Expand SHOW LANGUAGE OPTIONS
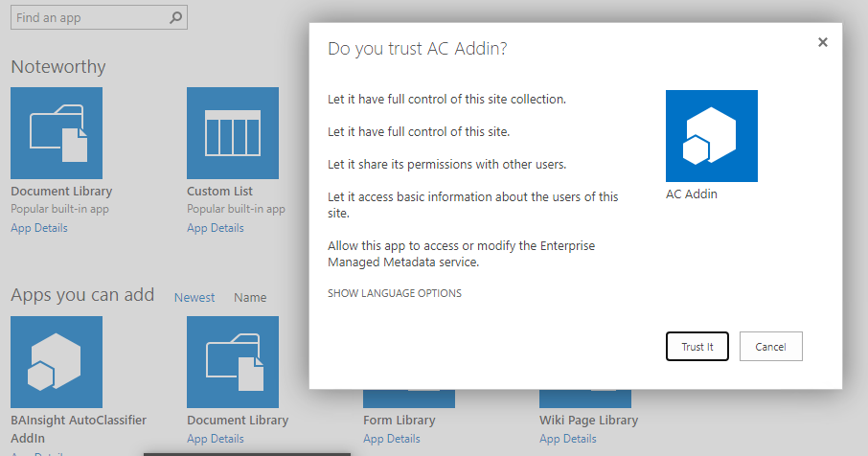868x456 pixels. coord(395,293)
